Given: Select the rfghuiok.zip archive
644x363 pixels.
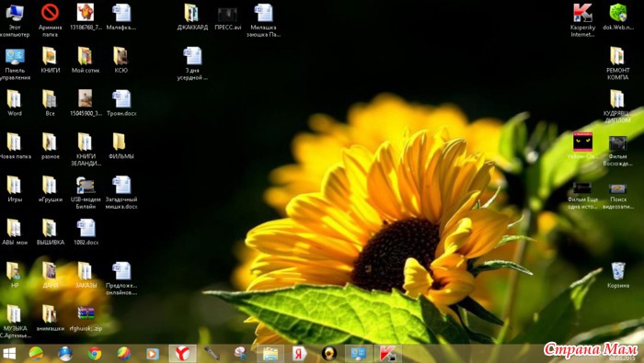Looking at the screenshot, I should (86, 319).
